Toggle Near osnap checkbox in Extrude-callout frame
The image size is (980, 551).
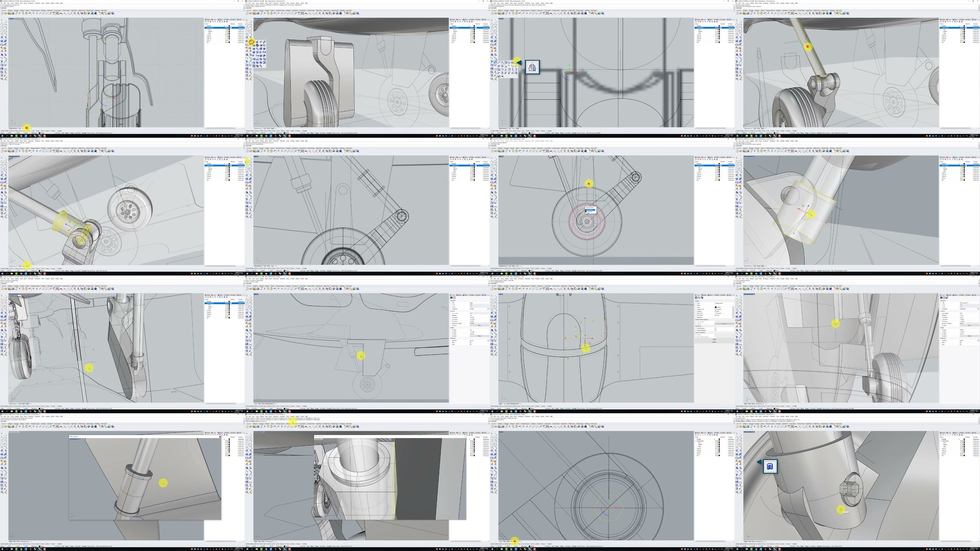(x=741, y=544)
